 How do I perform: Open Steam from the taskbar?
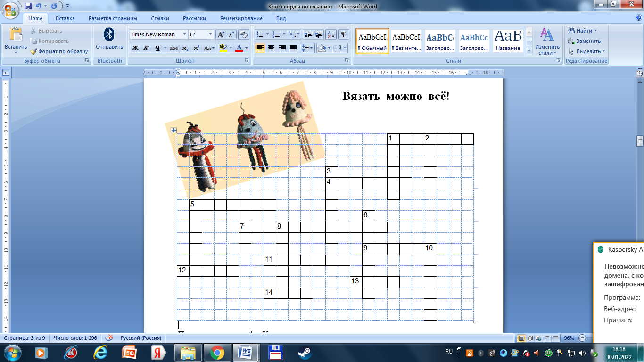(x=305, y=352)
